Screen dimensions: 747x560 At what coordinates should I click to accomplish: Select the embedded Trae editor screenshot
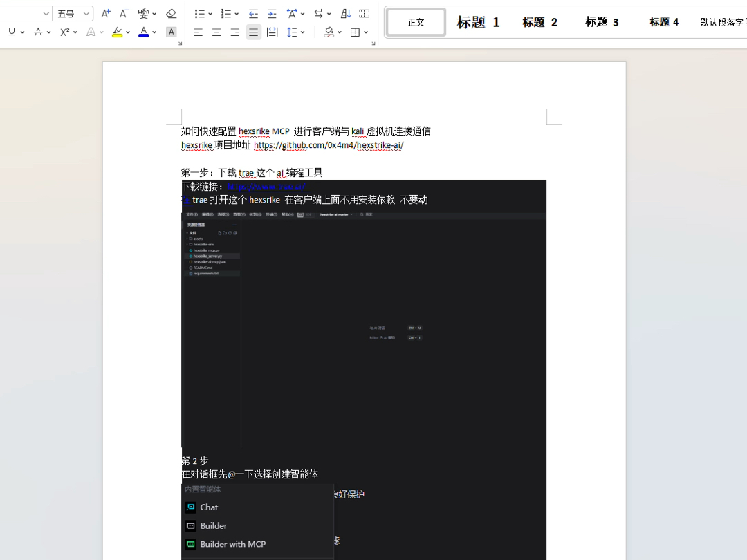(x=364, y=328)
